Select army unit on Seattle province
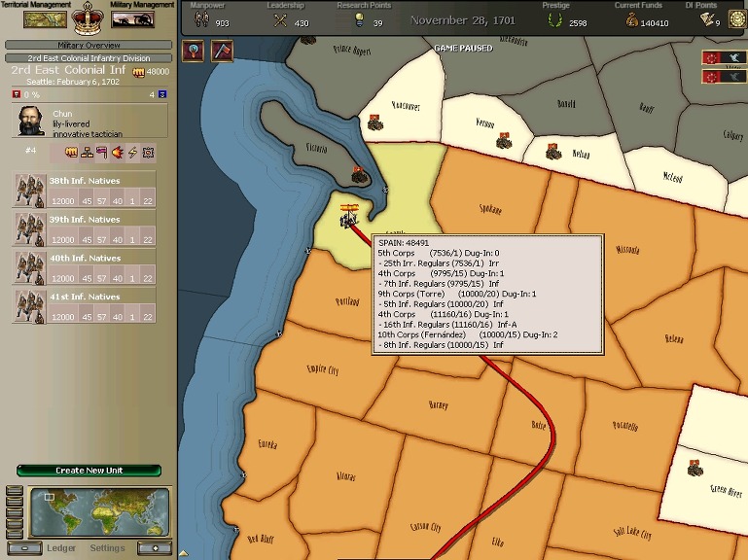 [348, 217]
